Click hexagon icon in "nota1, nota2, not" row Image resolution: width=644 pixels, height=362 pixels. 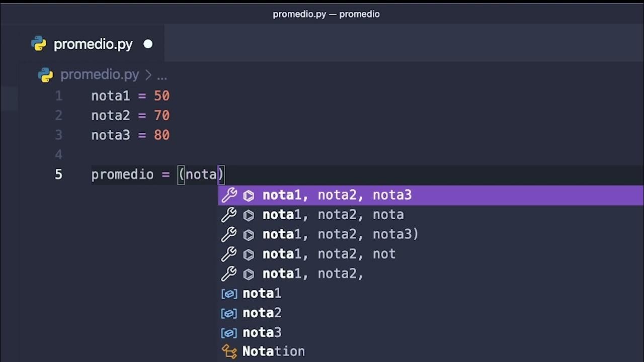(x=249, y=254)
